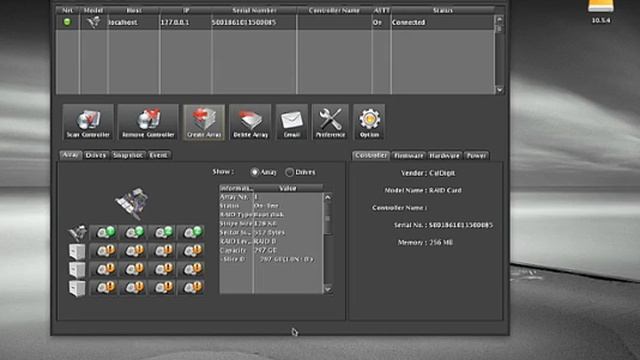This screenshot has width=640, height=360.
Task: Click the Vendor : CalDigit text
Action: point(428,173)
